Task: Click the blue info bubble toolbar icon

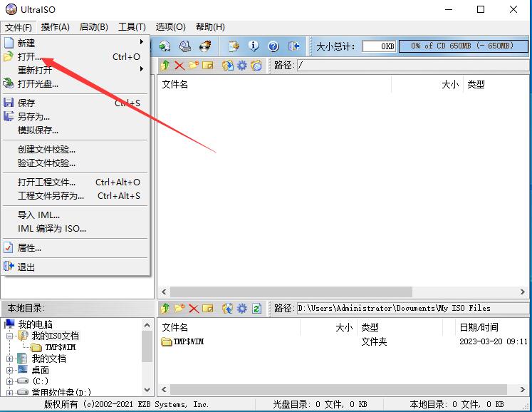Action: click(254, 46)
